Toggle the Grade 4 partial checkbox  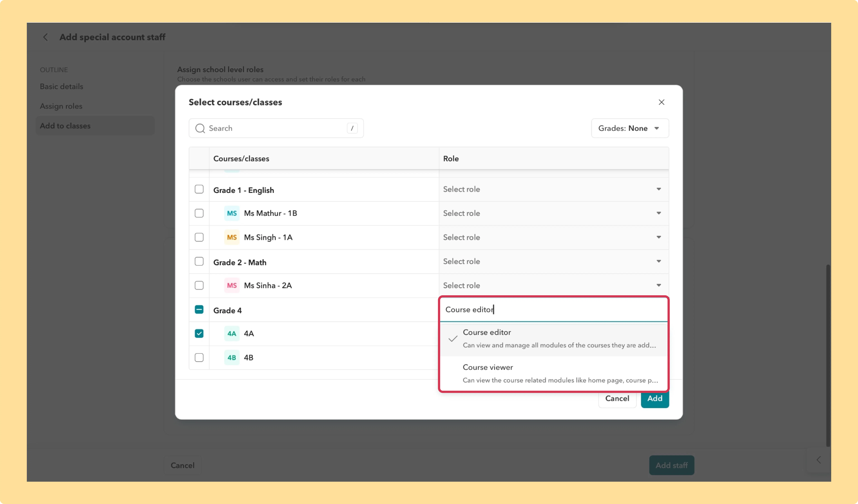(199, 310)
